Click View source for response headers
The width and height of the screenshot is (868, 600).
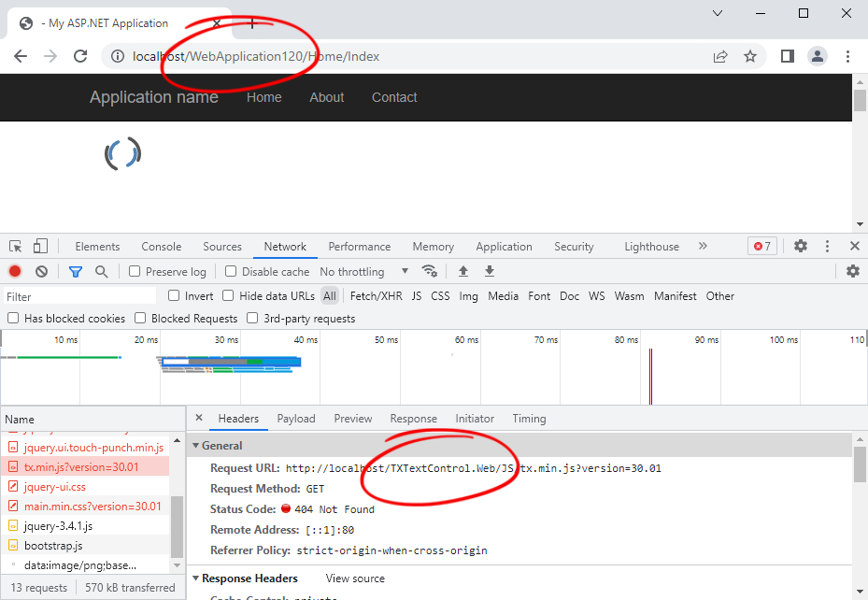tap(355, 579)
